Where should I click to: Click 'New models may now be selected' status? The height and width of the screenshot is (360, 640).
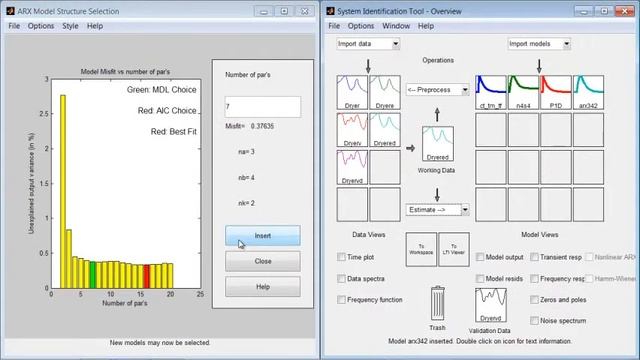coord(160,343)
